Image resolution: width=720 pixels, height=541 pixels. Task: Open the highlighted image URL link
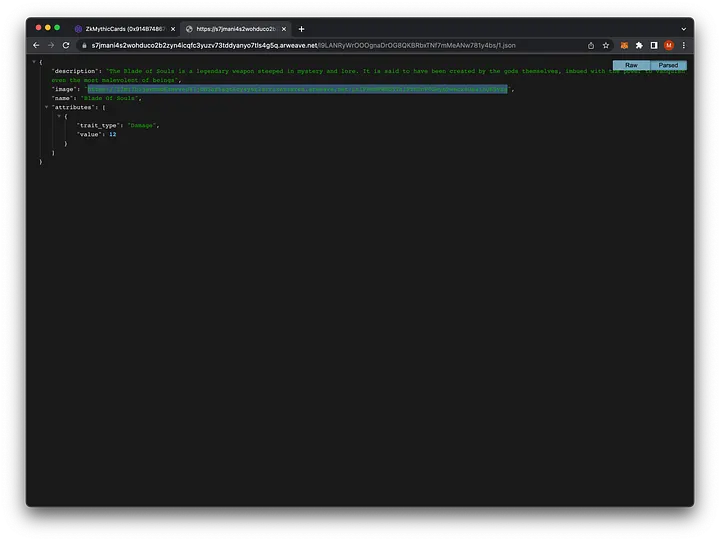297,89
